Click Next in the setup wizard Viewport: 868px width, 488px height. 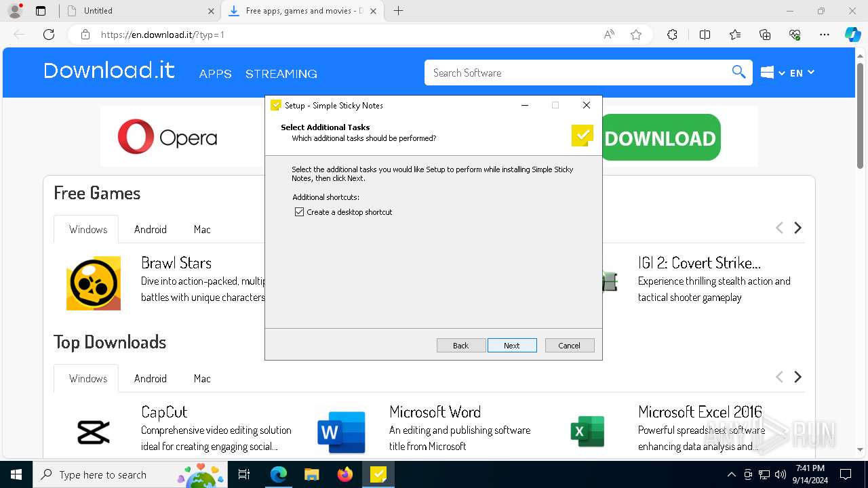pos(512,345)
